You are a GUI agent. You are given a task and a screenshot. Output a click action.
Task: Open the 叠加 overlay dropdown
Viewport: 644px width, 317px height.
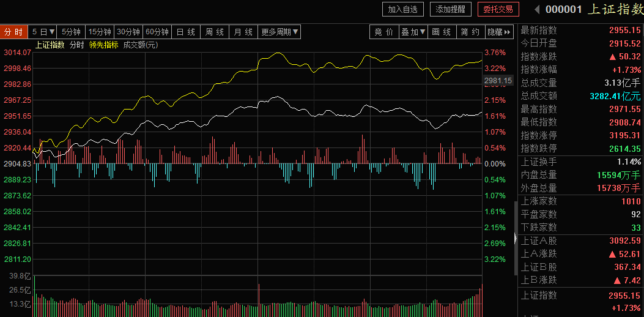pyautogui.click(x=413, y=32)
